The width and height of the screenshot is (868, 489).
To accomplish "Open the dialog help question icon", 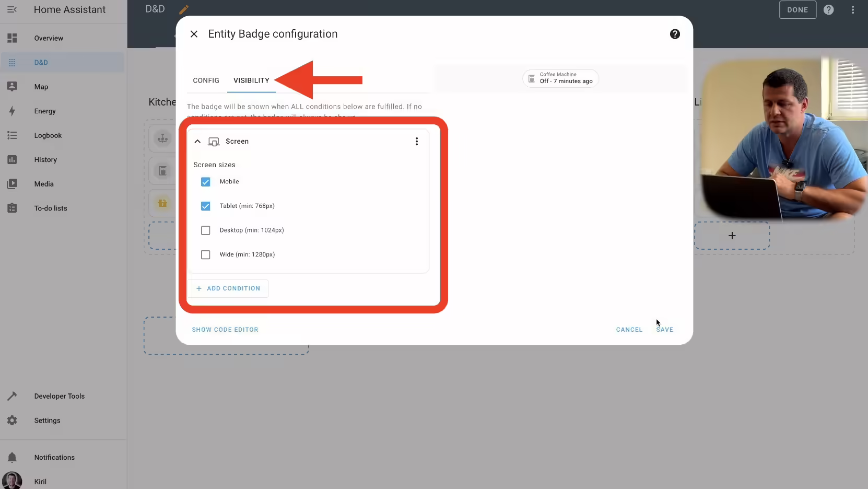I will click(675, 34).
